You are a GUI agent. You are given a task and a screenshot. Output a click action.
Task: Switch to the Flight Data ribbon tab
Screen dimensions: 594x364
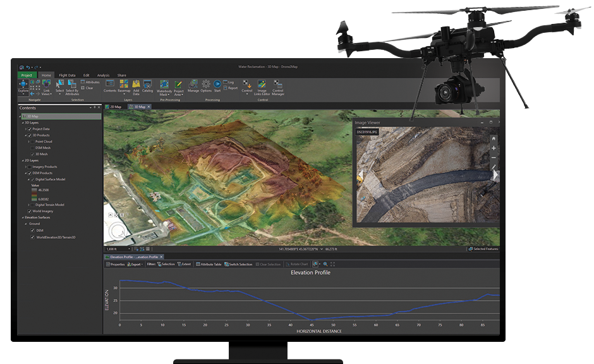(x=67, y=75)
